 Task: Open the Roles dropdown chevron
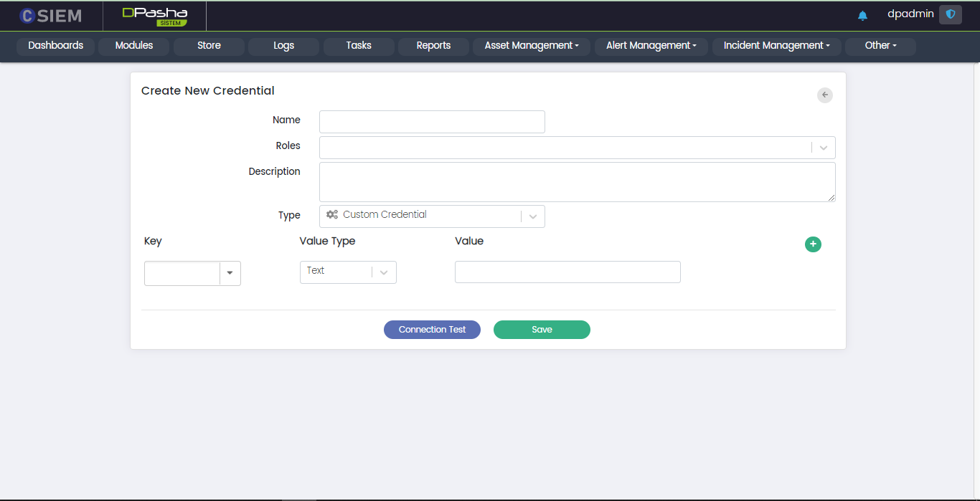(x=824, y=148)
